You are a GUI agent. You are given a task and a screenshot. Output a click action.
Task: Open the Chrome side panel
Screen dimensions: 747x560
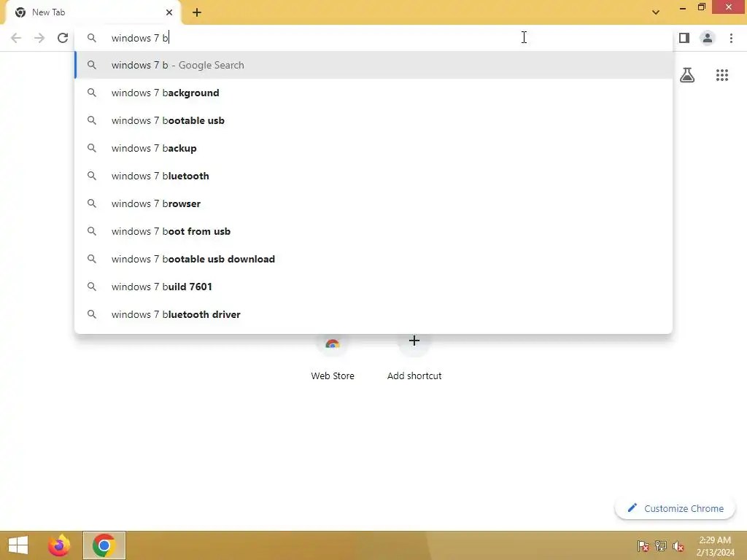point(684,38)
